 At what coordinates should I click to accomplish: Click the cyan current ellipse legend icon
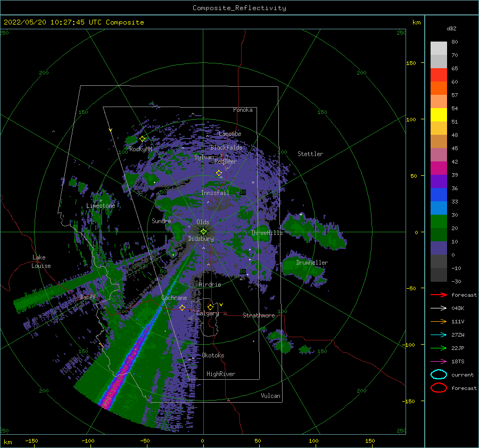click(x=439, y=374)
